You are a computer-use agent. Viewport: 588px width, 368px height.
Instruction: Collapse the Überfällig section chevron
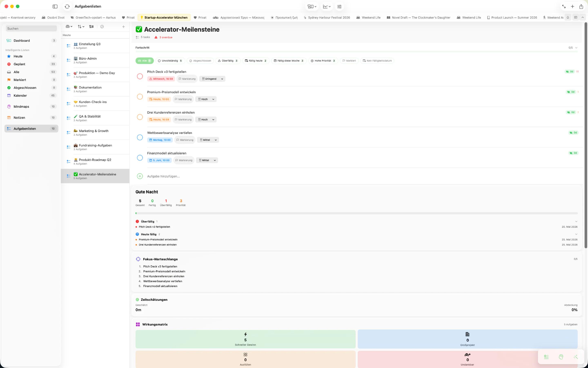coord(576,221)
